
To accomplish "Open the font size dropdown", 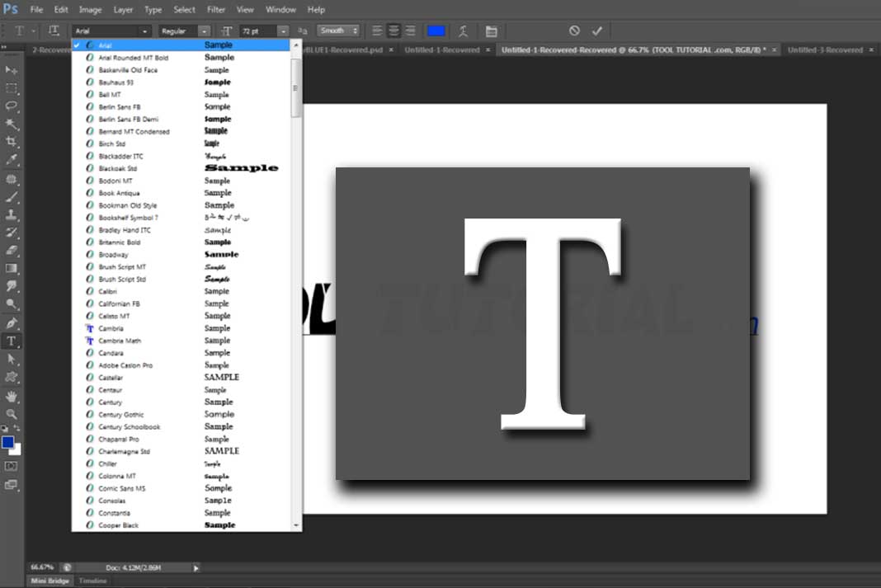I will click(x=283, y=31).
